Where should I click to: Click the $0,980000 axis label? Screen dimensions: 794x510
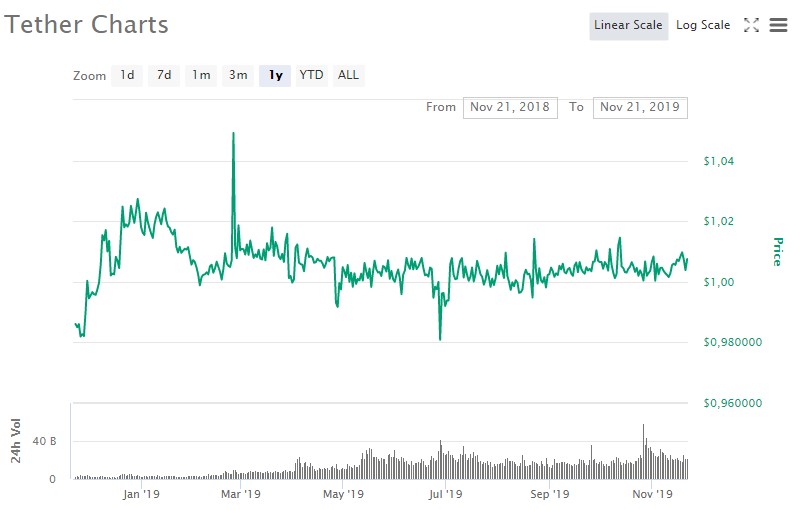733,342
